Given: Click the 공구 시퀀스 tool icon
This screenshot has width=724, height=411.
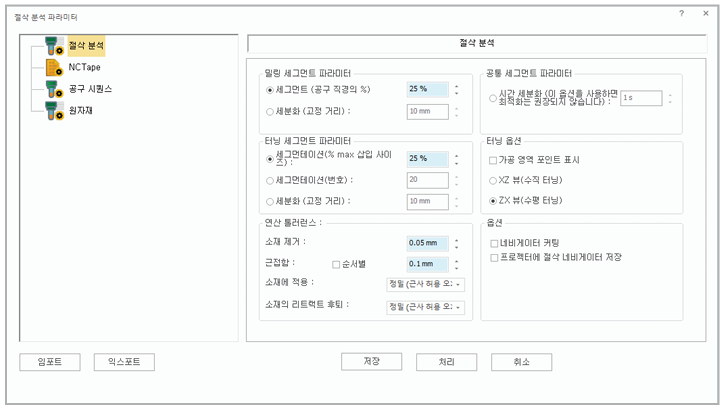Looking at the screenshot, I should 53,89.
